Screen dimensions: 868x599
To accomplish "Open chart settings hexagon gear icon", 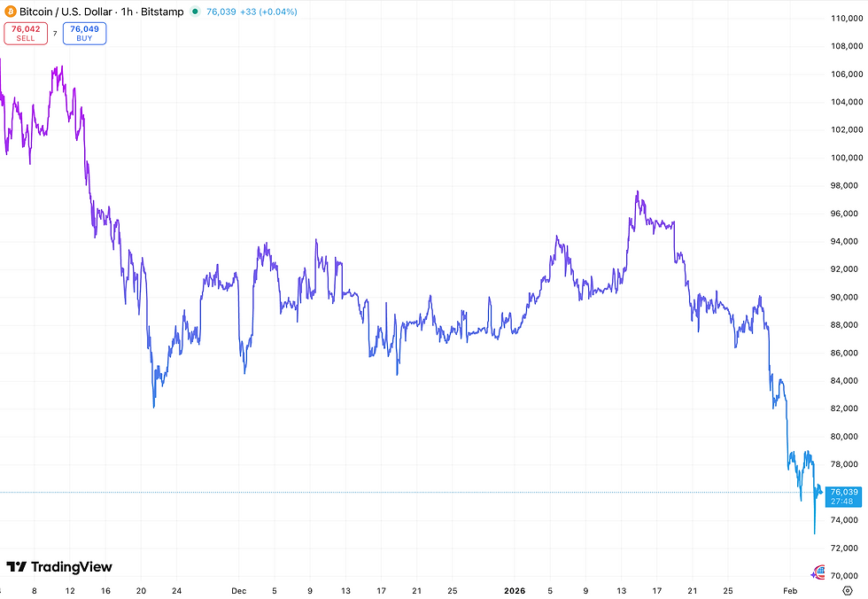I will 847,591.
